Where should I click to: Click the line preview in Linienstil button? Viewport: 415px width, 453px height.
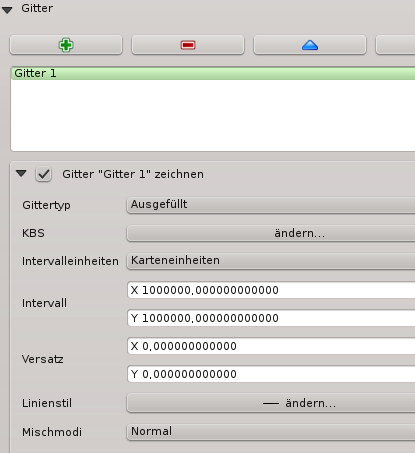271,404
